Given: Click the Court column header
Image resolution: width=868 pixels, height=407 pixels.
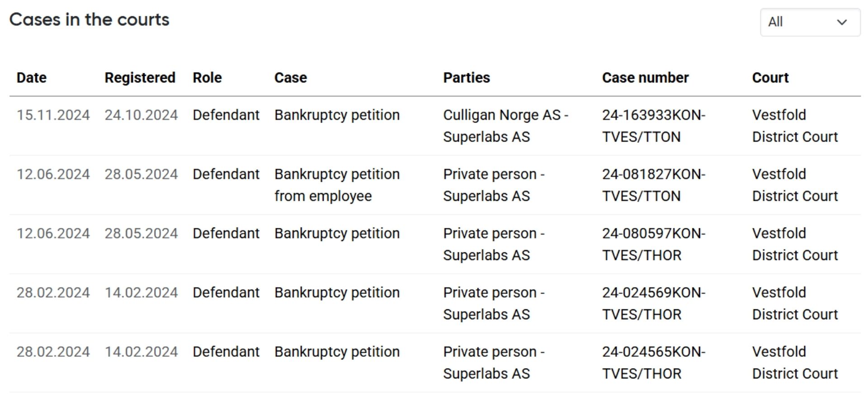Looking at the screenshot, I should click(770, 78).
